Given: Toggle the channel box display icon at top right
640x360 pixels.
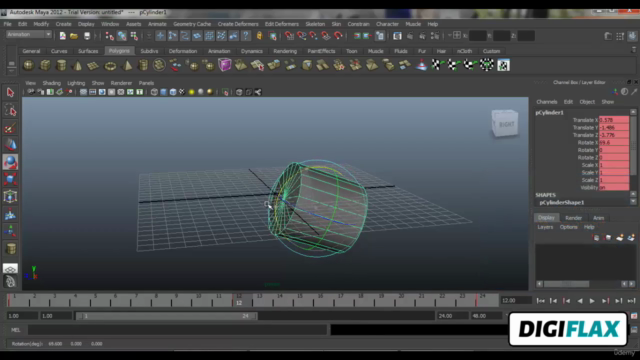Looking at the screenshot, I should (x=632, y=36).
